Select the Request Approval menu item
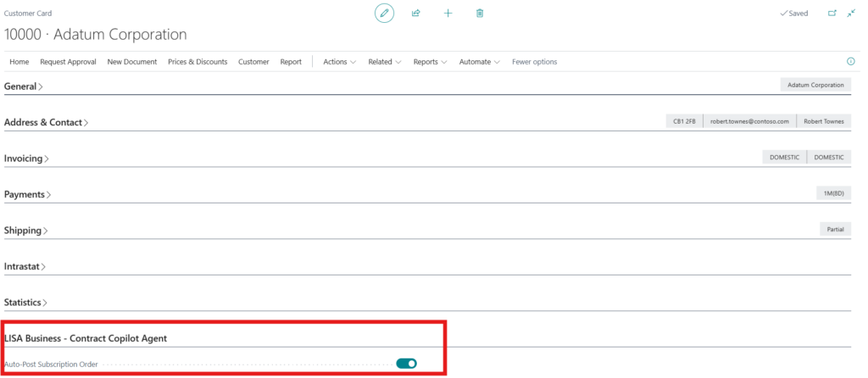Screen dimensions: 868x378 [68, 62]
